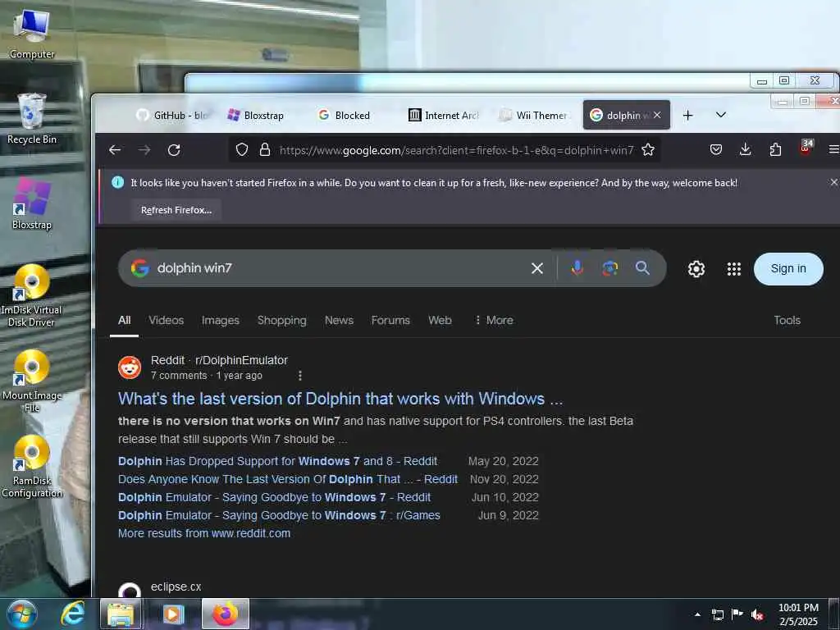This screenshot has height=630, width=840.
Task: Select the News search filter
Action: [x=339, y=321]
